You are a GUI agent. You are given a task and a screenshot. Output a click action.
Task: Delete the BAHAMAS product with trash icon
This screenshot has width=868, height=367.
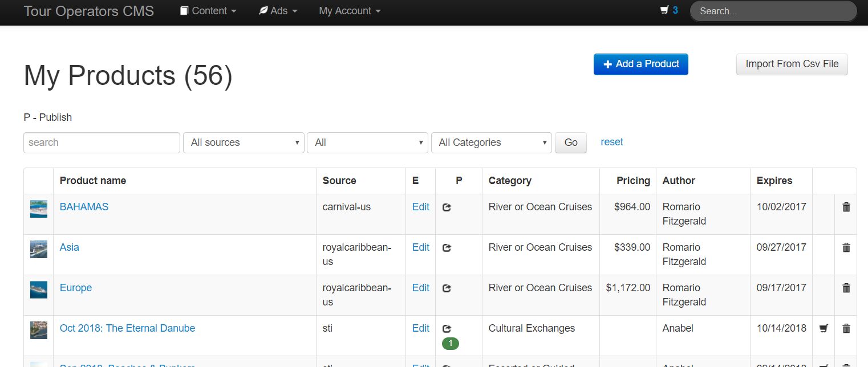(x=846, y=207)
